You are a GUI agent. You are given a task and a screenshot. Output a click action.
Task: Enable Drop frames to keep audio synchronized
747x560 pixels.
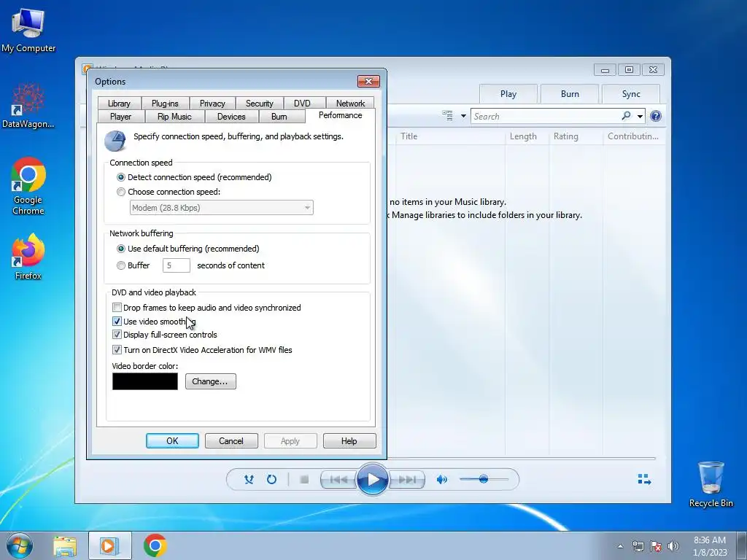coord(117,308)
